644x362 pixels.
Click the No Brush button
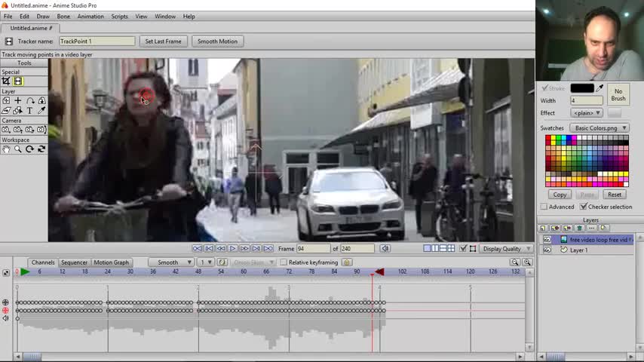tap(618, 95)
